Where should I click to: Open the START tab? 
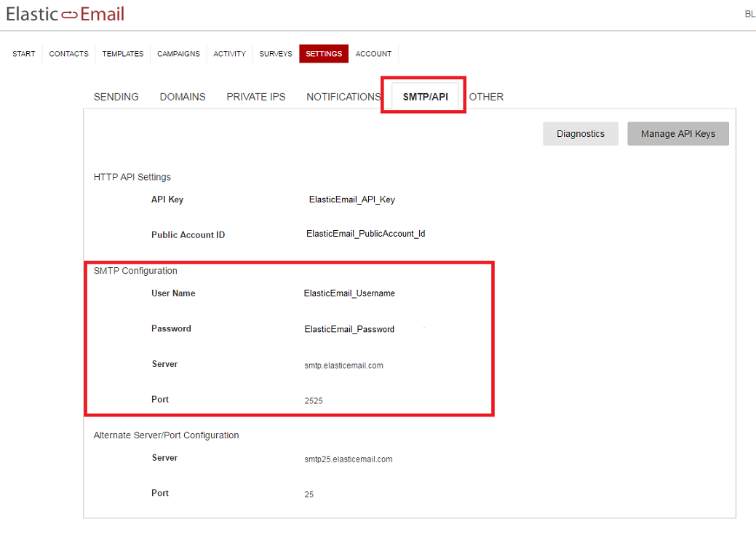coord(23,53)
